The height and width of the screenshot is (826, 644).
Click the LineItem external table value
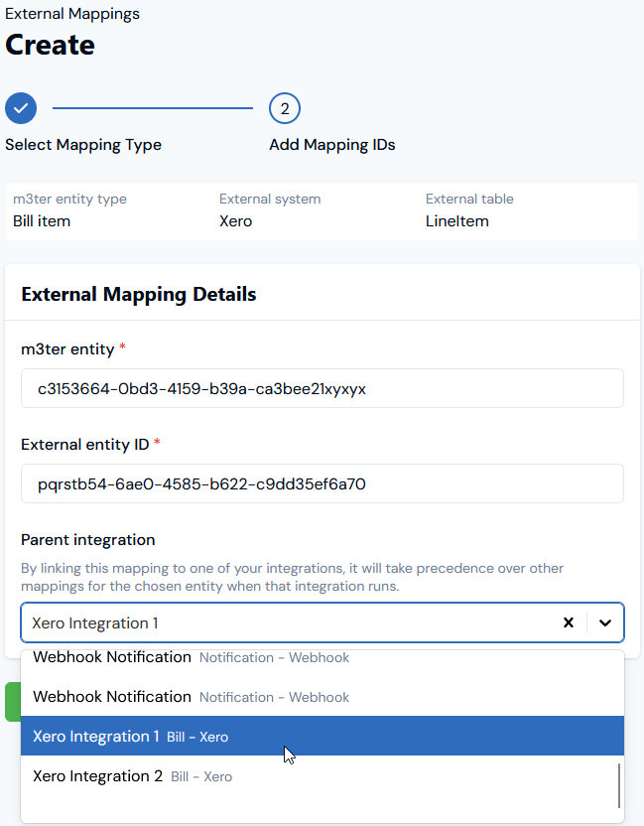[457, 221]
